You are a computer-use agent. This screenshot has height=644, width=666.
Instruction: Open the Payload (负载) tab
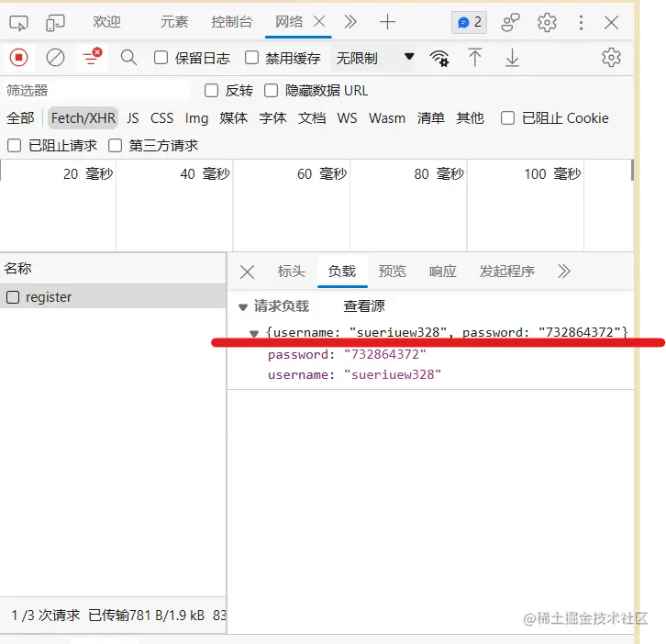[x=342, y=271]
